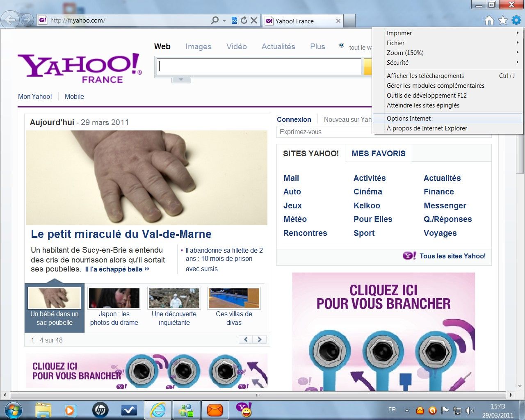Switch to the Vidéo search tab
Image resolution: width=525 pixels, height=420 pixels.
[x=237, y=47]
